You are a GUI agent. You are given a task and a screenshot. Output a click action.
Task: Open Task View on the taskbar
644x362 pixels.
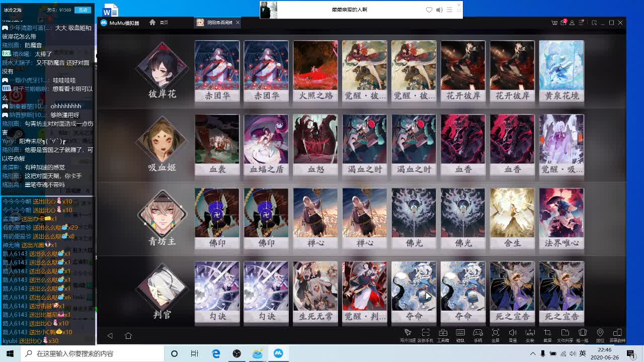(x=195, y=353)
